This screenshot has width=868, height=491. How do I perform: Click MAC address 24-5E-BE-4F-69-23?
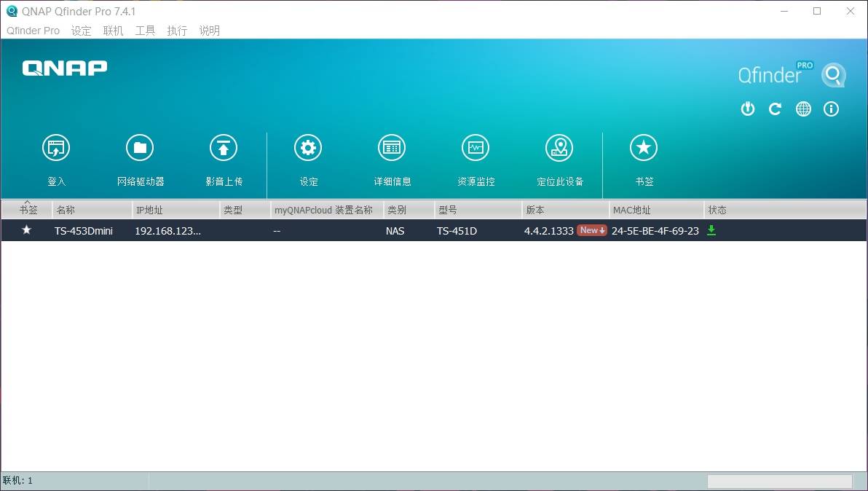click(655, 231)
